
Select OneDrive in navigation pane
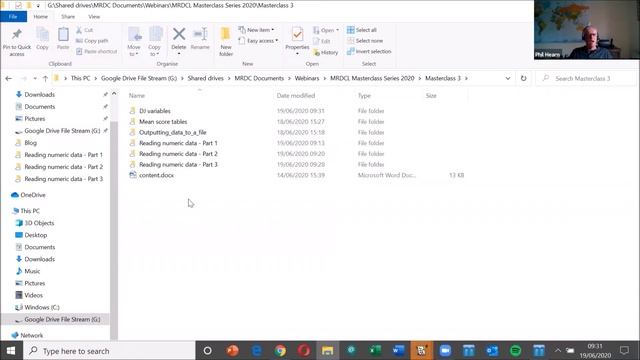tap(33, 195)
